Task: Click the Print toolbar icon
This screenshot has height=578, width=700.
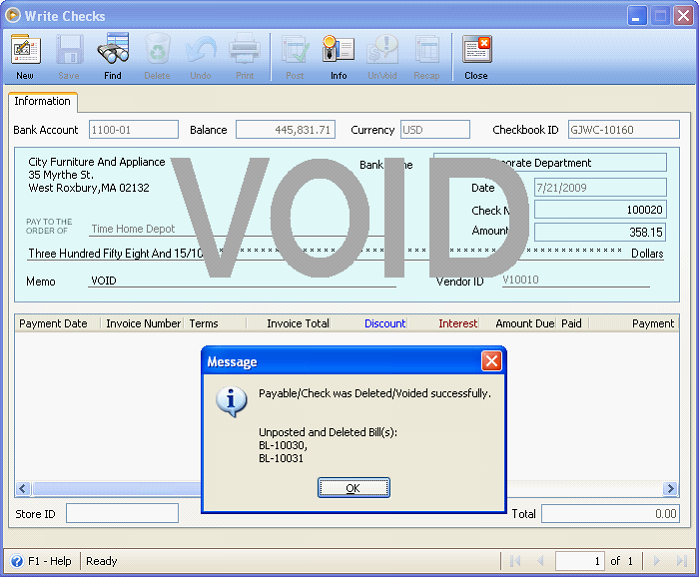Action: coord(245,49)
